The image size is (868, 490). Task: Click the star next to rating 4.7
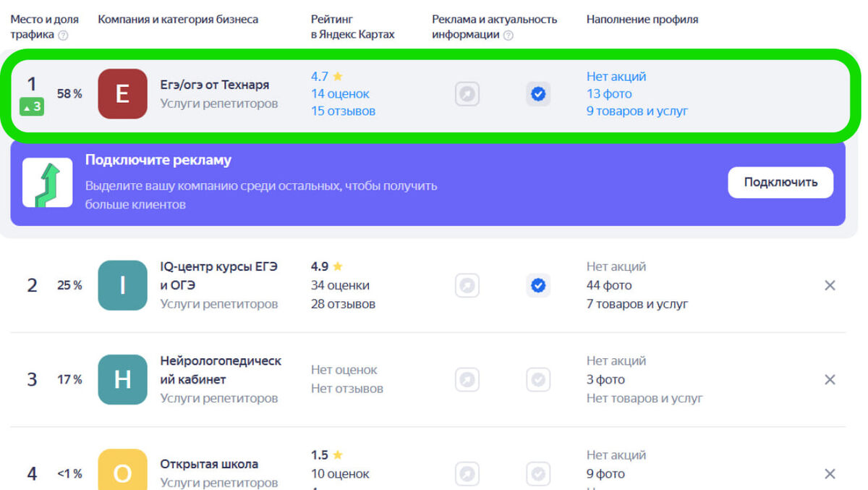tap(338, 76)
